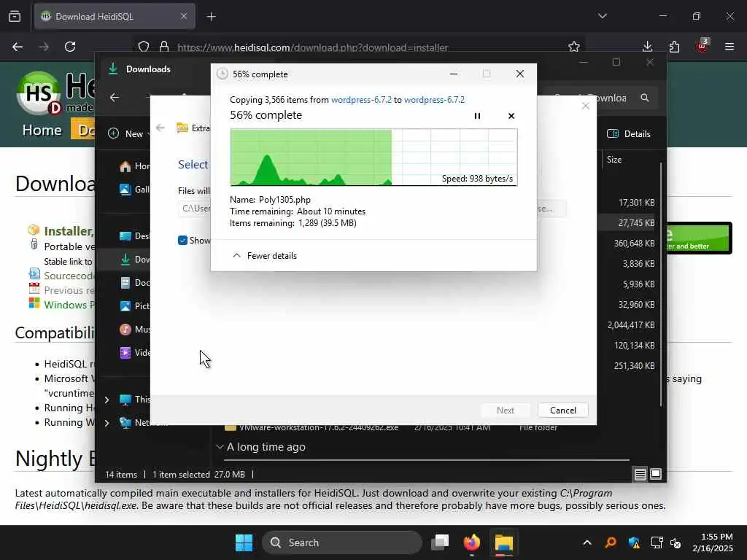
Task: Show hidden system tray icons
Action: (587, 542)
